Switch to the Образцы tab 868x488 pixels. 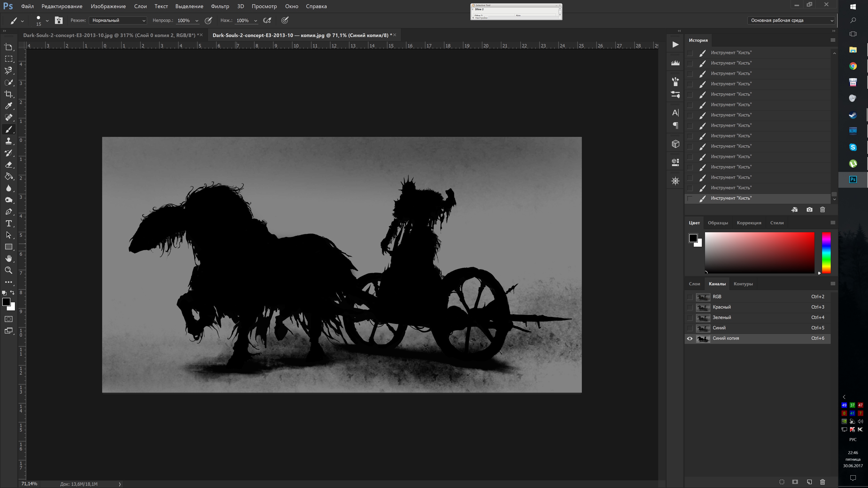tap(718, 223)
